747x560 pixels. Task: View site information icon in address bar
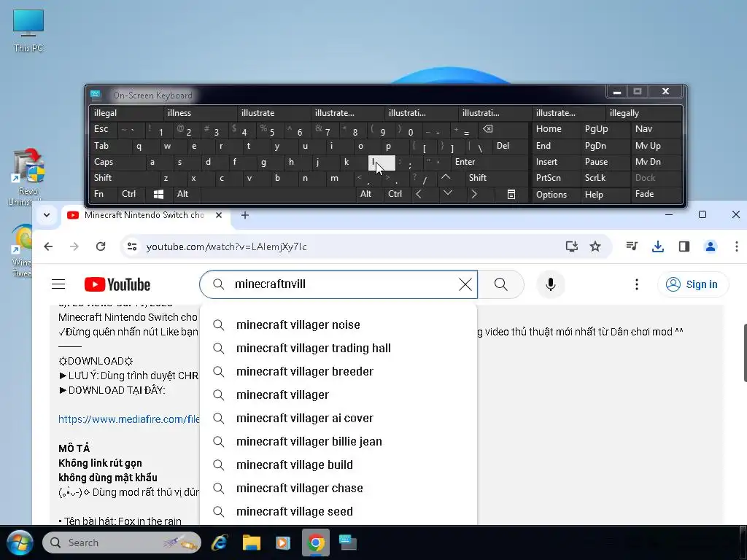point(132,246)
